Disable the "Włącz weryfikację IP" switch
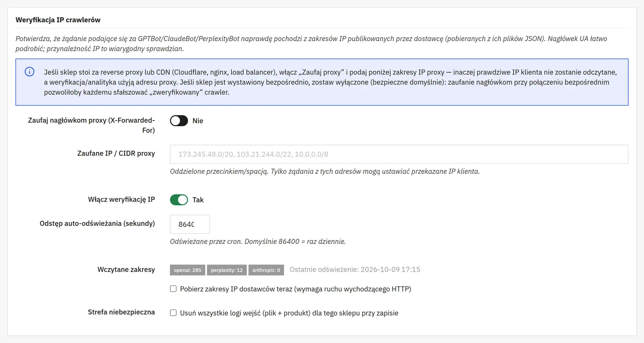 click(x=179, y=200)
